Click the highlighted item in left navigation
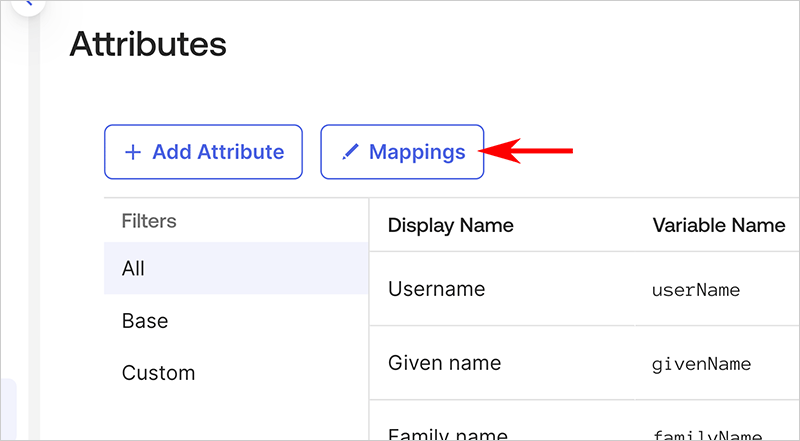 [7, 410]
